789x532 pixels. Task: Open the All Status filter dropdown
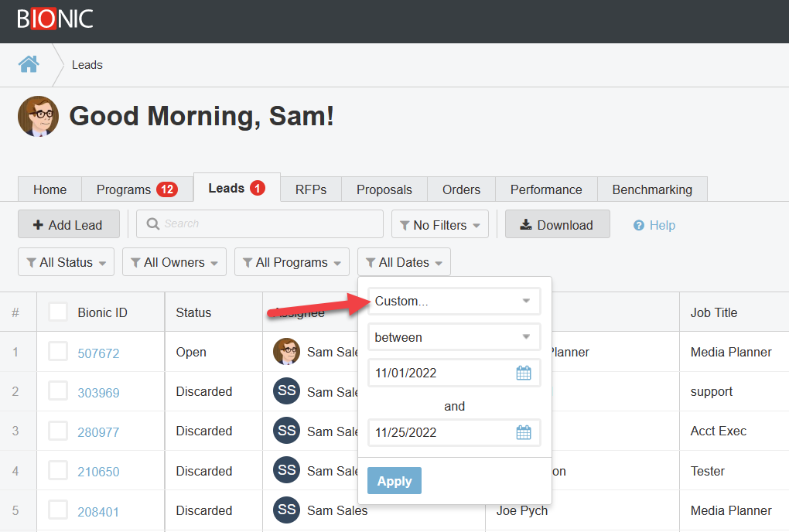[x=66, y=262]
